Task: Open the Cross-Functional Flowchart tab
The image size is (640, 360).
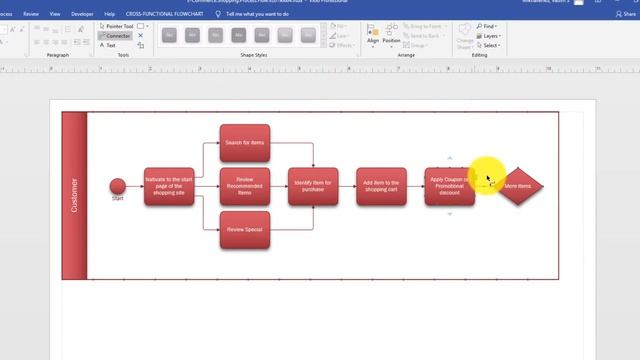Action: click(164, 14)
